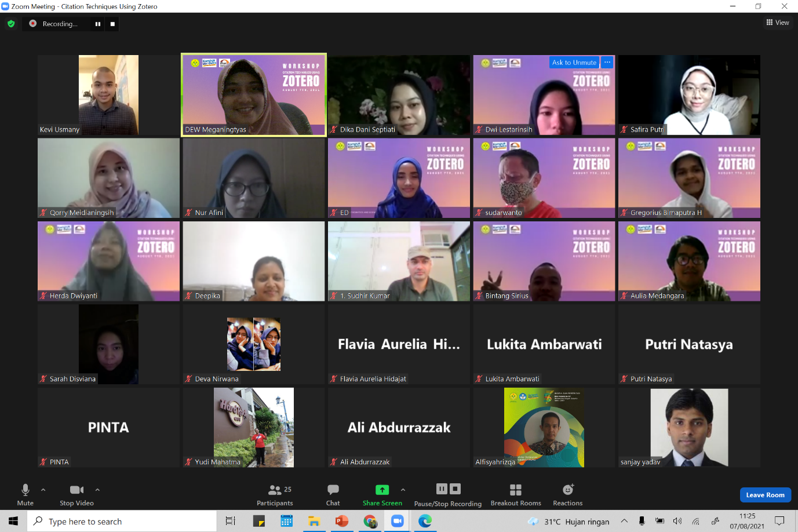Open the View layout menu
The height and width of the screenshot is (532, 798).
click(x=778, y=23)
